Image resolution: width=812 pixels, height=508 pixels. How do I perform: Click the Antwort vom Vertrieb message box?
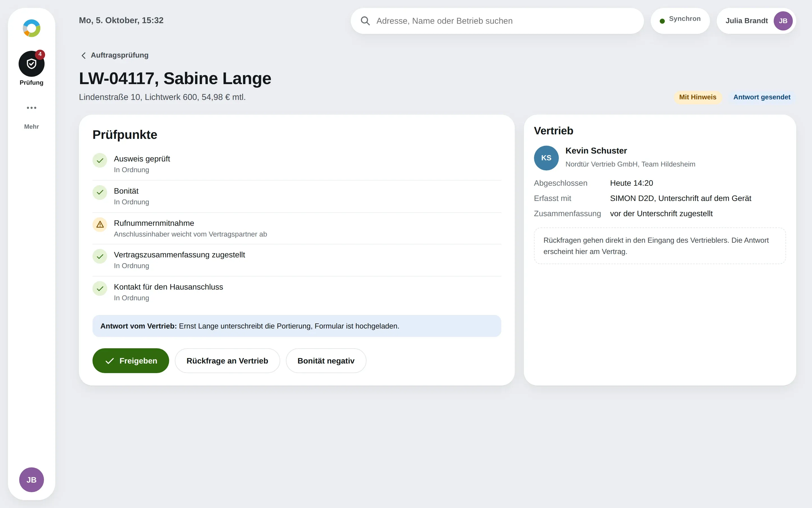297,326
